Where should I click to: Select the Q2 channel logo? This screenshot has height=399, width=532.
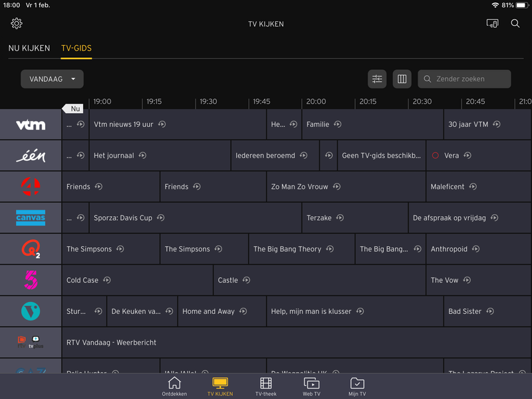point(31,249)
